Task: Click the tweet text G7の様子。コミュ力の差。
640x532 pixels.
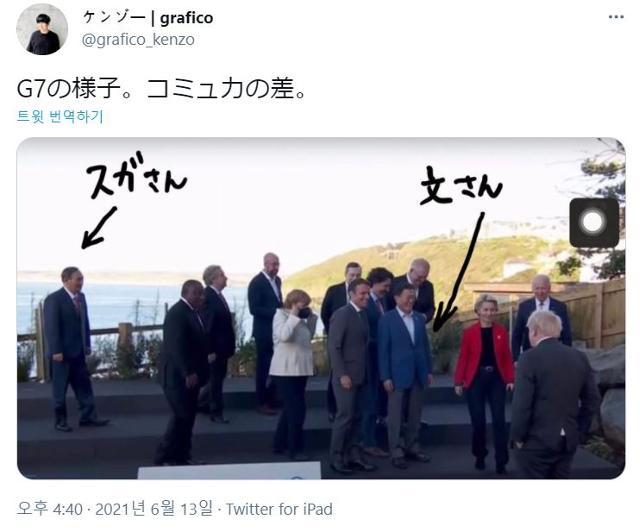Action: [x=162, y=89]
